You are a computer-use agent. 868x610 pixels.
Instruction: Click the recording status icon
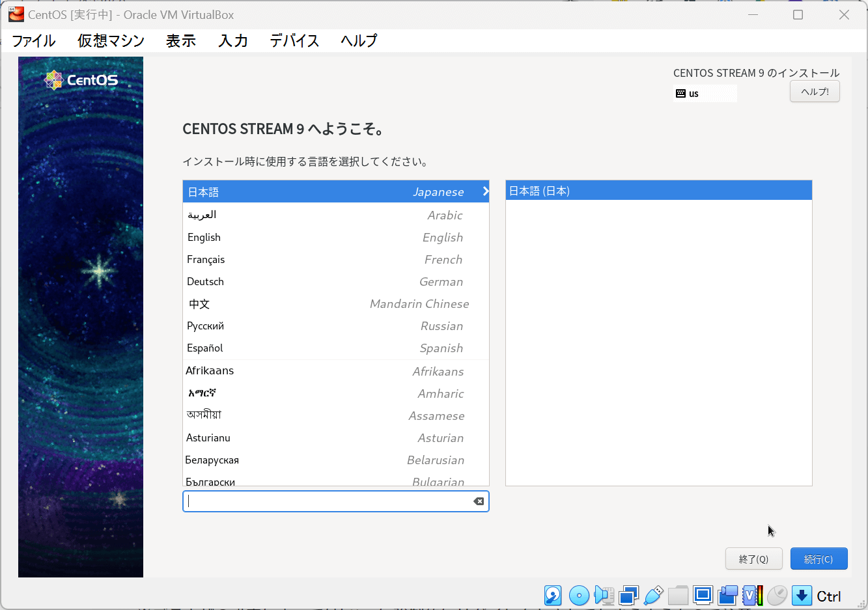pyautogui.click(x=727, y=595)
